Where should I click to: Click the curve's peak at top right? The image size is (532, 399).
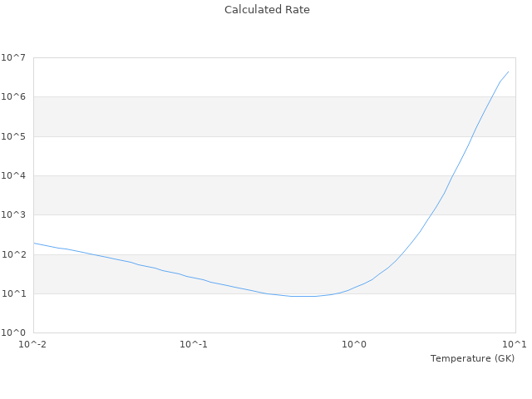tap(508, 71)
